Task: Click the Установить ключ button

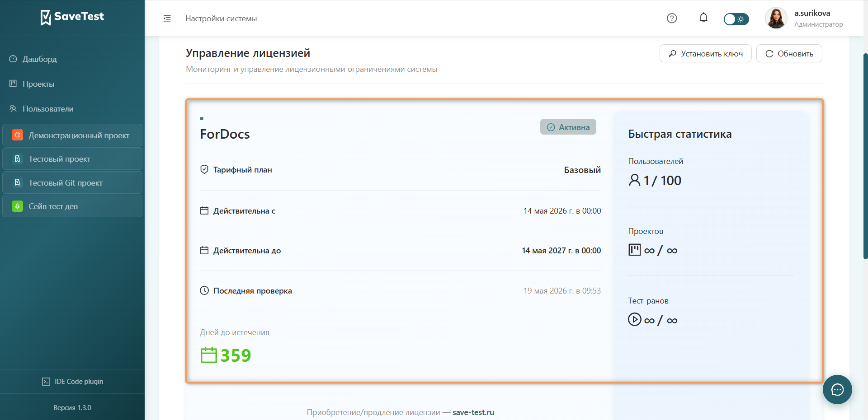Action: click(x=705, y=53)
